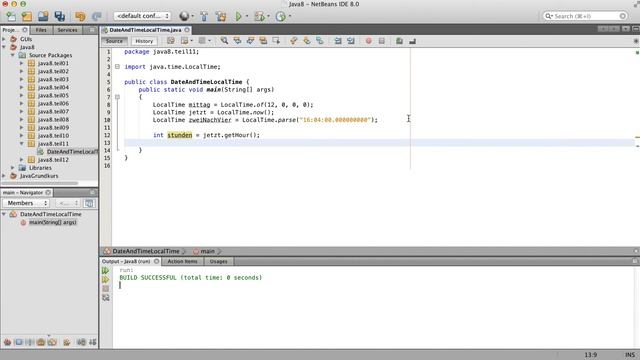
Task: Switch to the Services tab
Action: 67,30
